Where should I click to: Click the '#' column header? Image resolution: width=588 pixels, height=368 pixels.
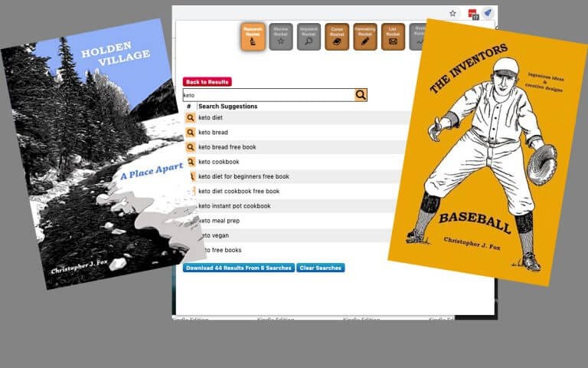coord(189,107)
